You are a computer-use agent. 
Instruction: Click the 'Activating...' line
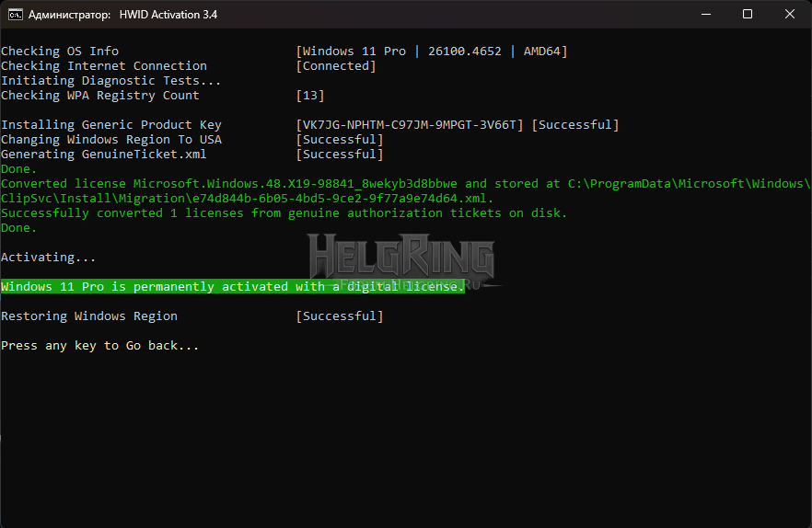tap(48, 258)
